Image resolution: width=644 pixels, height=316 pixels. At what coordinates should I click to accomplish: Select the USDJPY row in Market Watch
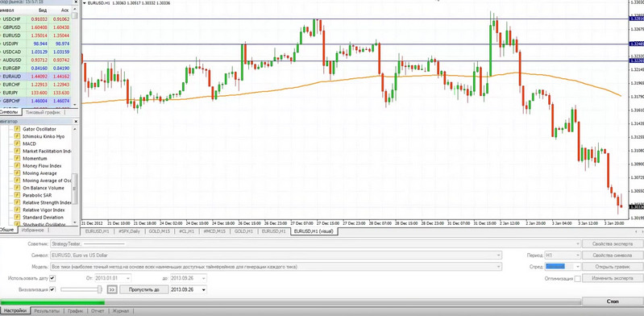pyautogui.click(x=35, y=44)
